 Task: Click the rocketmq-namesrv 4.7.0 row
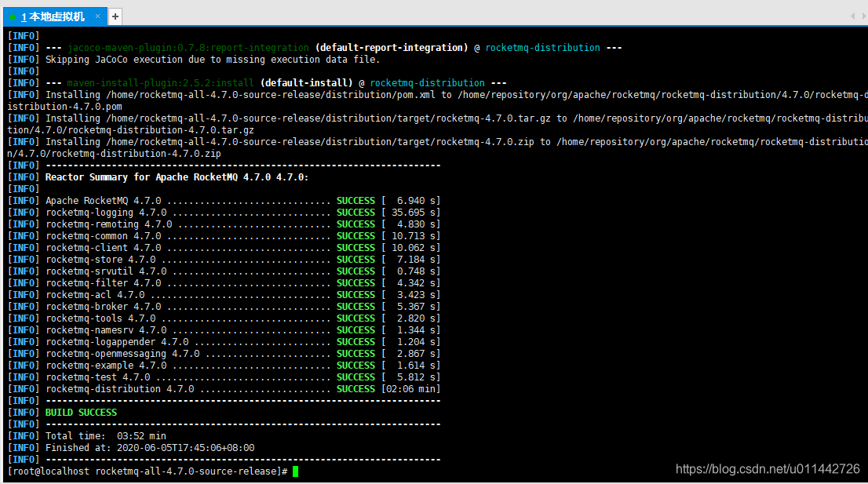224,330
